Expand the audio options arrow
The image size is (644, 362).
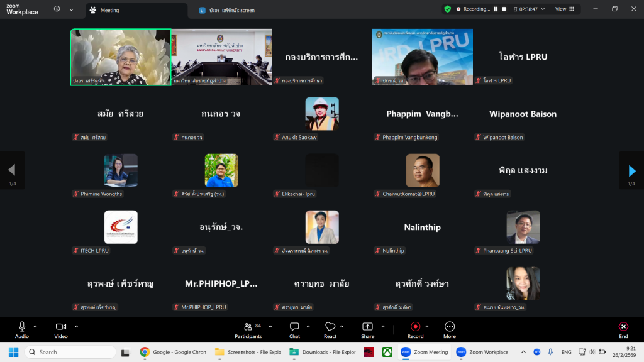[x=35, y=326]
